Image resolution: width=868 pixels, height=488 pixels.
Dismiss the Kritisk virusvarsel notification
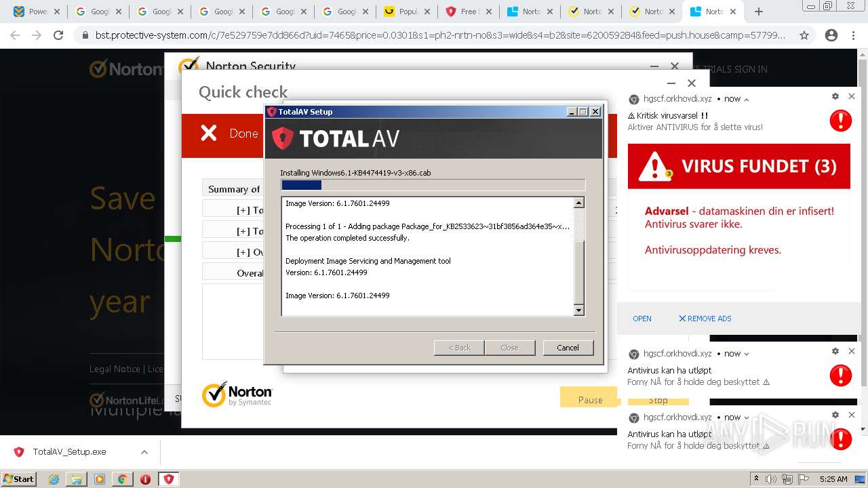click(x=852, y=96)
